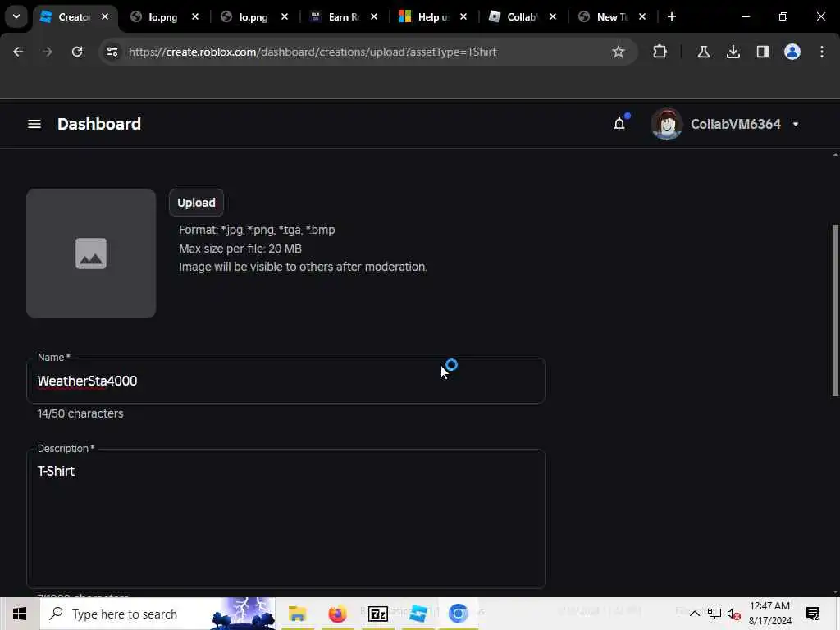840x630 pixels.
Task: Open Chrome Labs flask icon
Action: (703, 52)
